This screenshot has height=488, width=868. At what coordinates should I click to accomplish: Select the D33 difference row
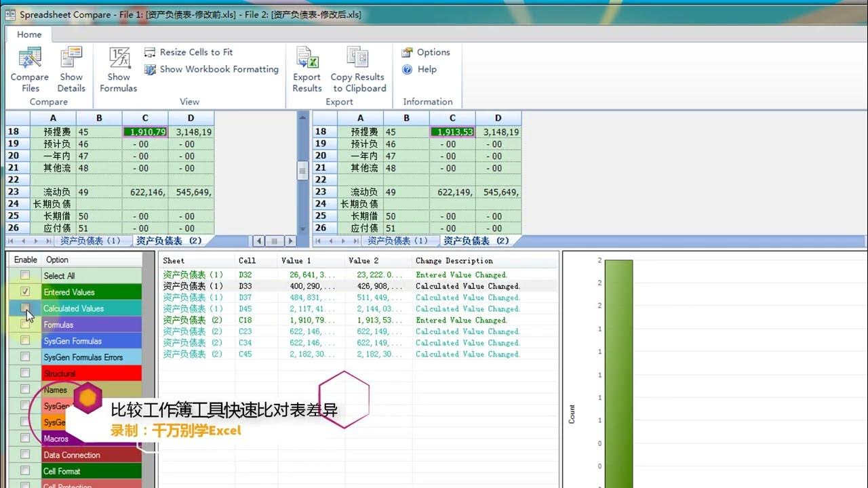pyautogui.click(x=358, y=286)
